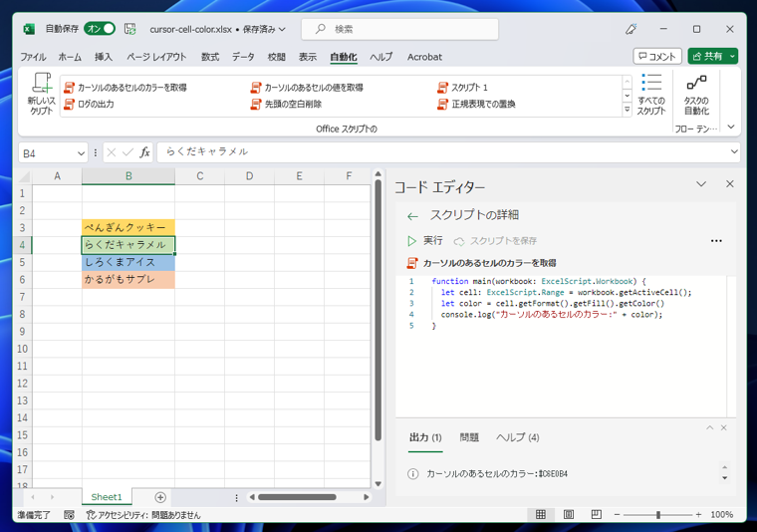Open the 共有 button dropdown arrow

pos(732,57)
